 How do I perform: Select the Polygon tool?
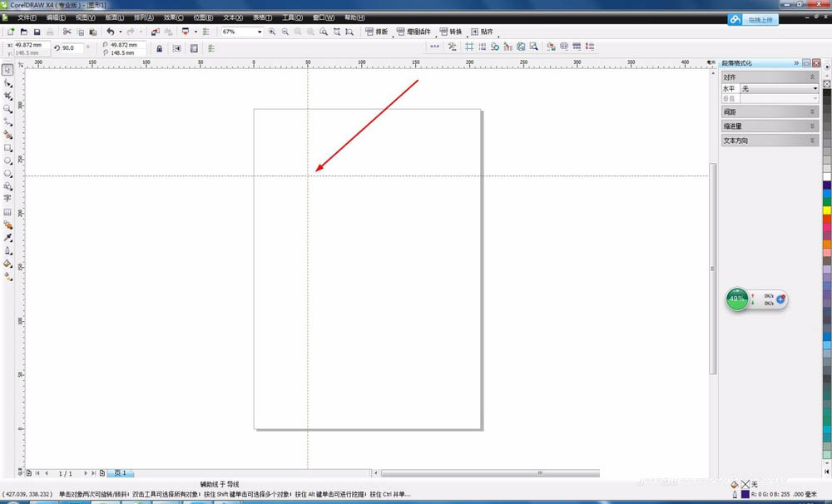point(7,174)
